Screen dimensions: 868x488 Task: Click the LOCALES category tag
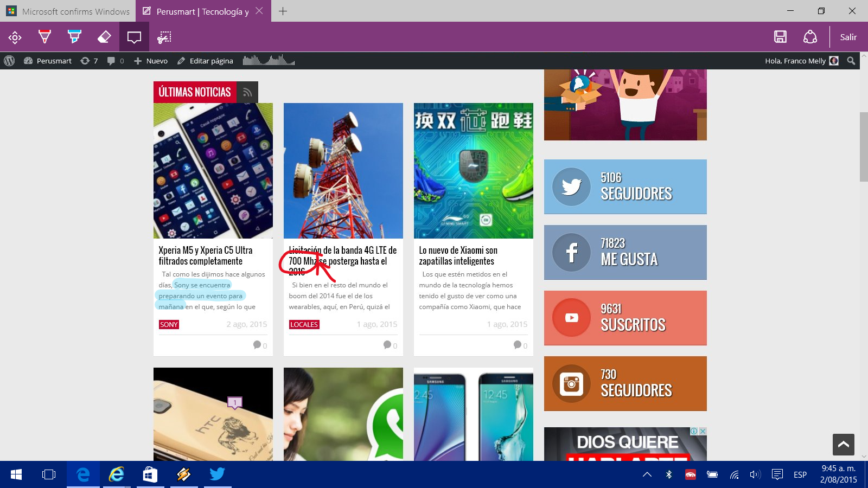click(304, 324)
